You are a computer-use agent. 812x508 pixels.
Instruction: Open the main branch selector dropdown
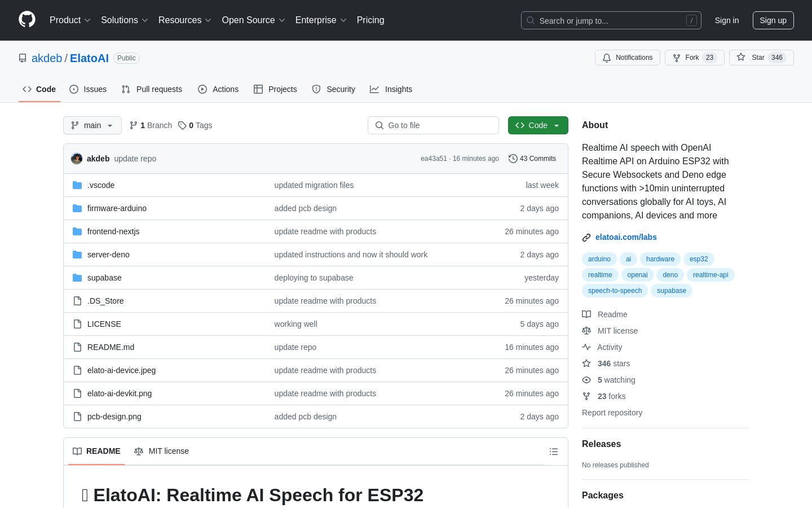point(92,125)
